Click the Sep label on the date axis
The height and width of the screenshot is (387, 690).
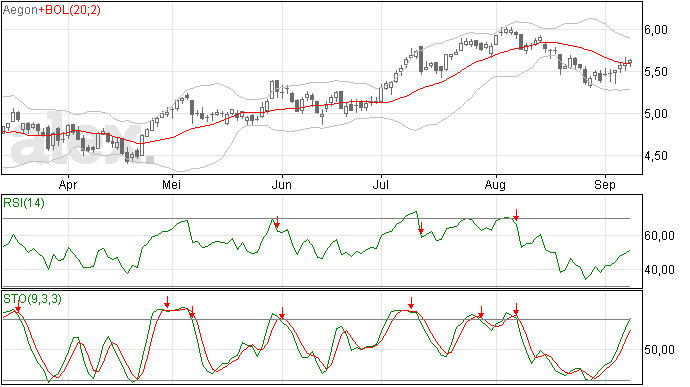[605, 185]
